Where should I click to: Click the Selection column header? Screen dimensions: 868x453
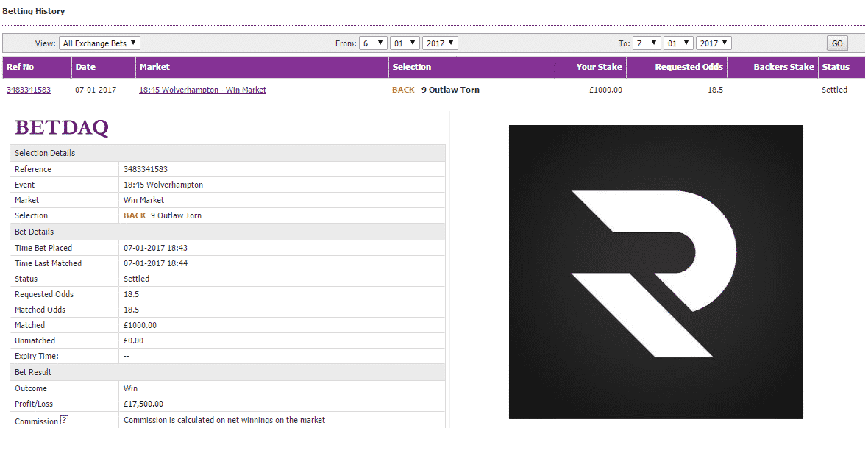472,67
